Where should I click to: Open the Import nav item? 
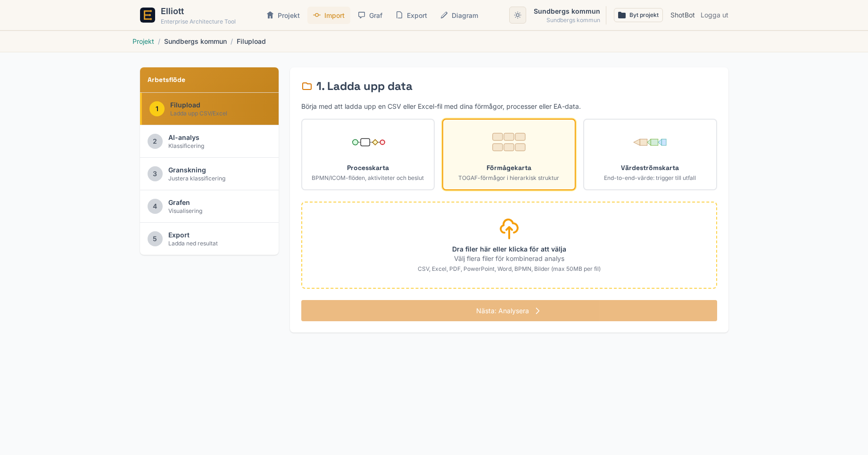(x=329, y=16)
